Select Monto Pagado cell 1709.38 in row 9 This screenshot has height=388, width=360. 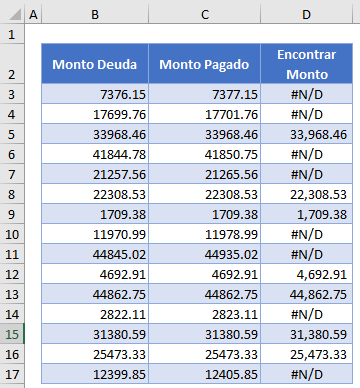(205, 214)
